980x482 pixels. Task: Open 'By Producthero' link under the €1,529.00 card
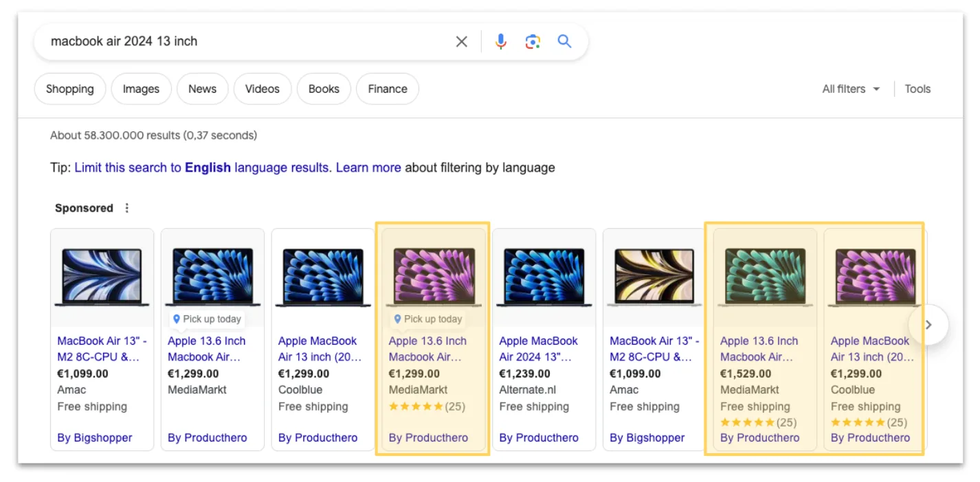[760, 438]
